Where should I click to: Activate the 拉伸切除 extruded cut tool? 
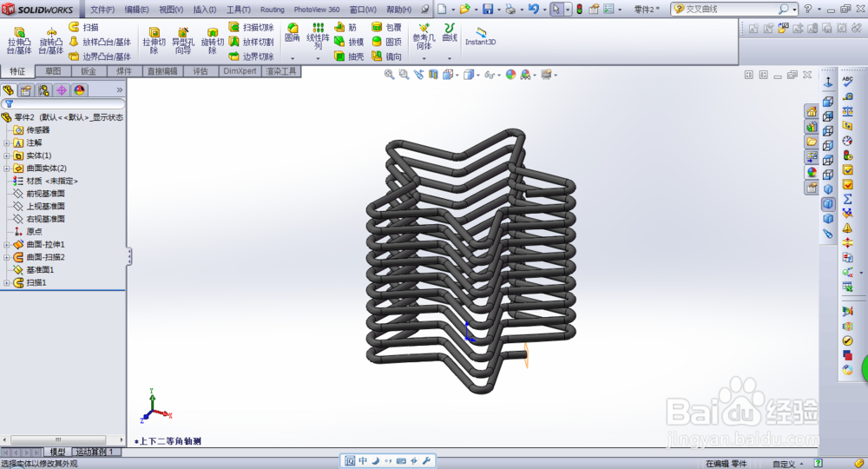tap(154, 41)
